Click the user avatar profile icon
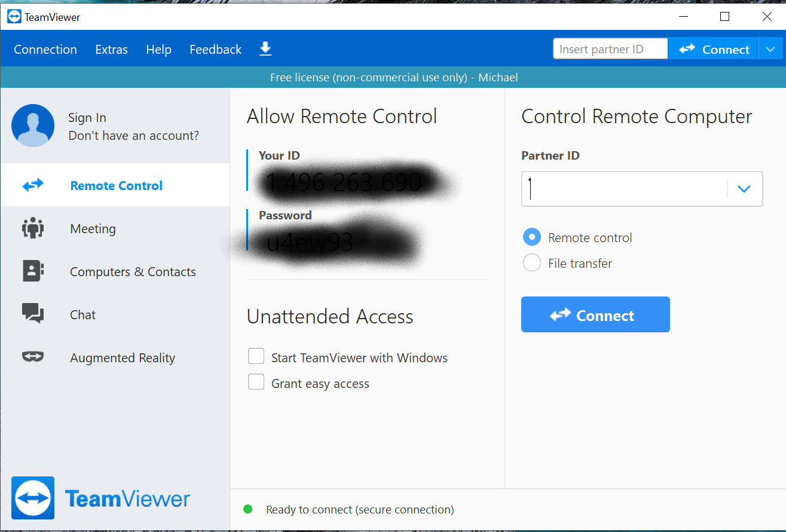Screen dimensions: 786x532 (x=33, y=126)
